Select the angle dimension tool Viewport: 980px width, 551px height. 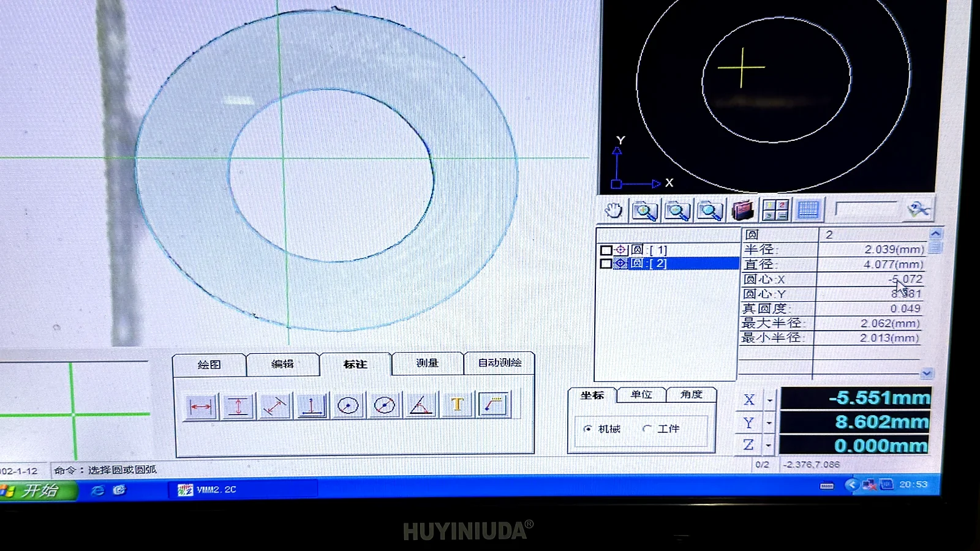(x=421, y=405)
